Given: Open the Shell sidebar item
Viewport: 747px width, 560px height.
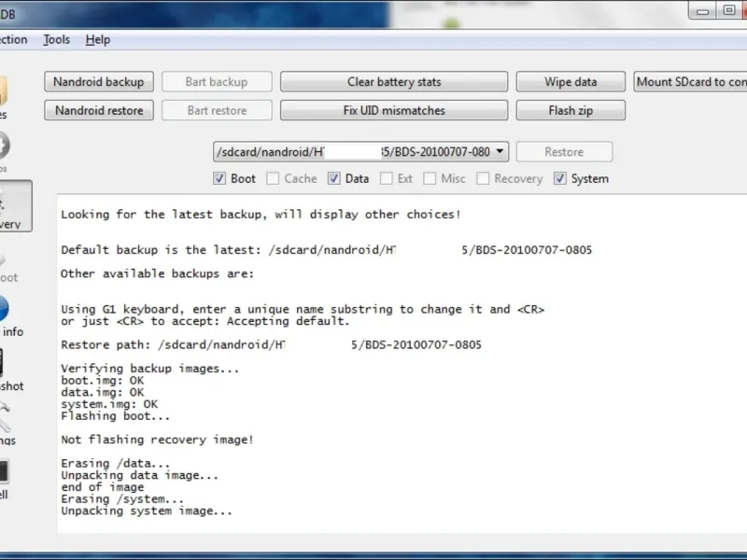Looking at the screenshot, I should tap(5, 479).
